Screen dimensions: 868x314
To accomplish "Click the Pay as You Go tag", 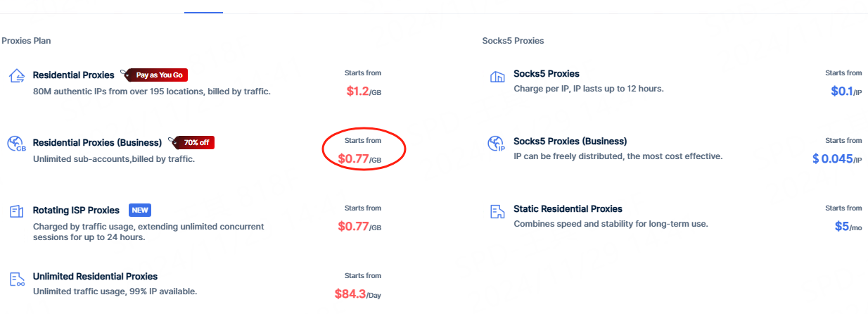I will point(159,75).
